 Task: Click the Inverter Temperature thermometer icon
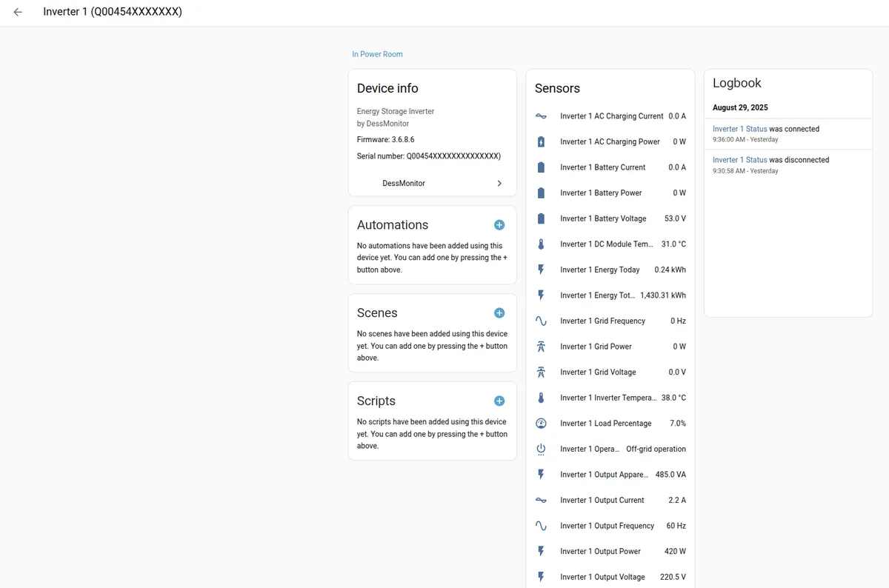(x=541, y=398)
